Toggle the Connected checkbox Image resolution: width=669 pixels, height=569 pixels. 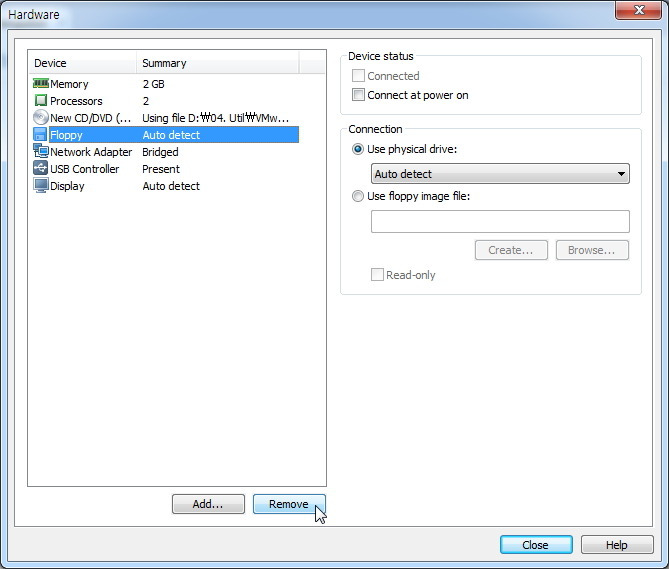tap(358, 76)
